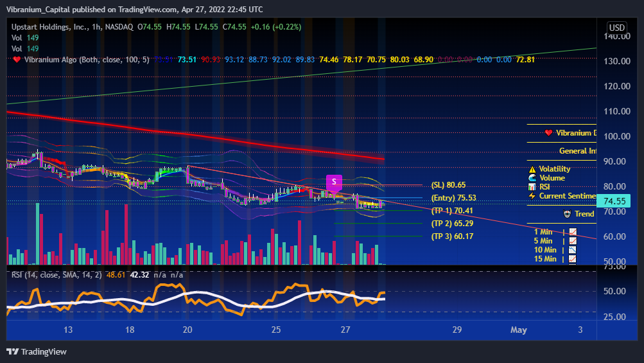This screenshot has width=644, height=363.
Task: Click the TradingView logo at bottom left
Action: (37, 352)
